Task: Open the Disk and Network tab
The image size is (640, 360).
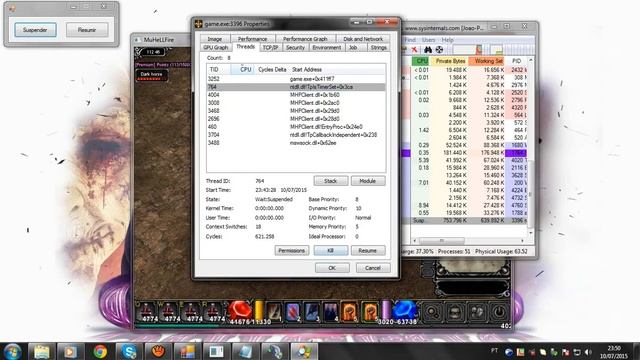Action: pyautogui.click(x=363, y=39)
